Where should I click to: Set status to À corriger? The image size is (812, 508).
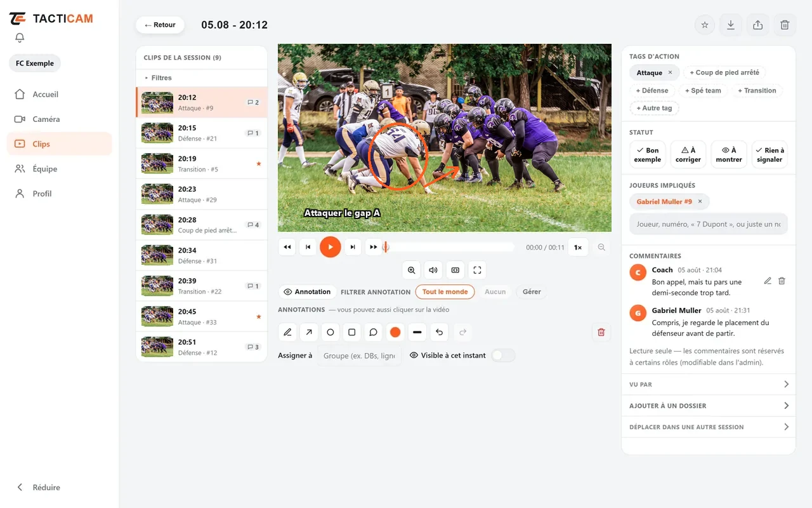point(688,155)
